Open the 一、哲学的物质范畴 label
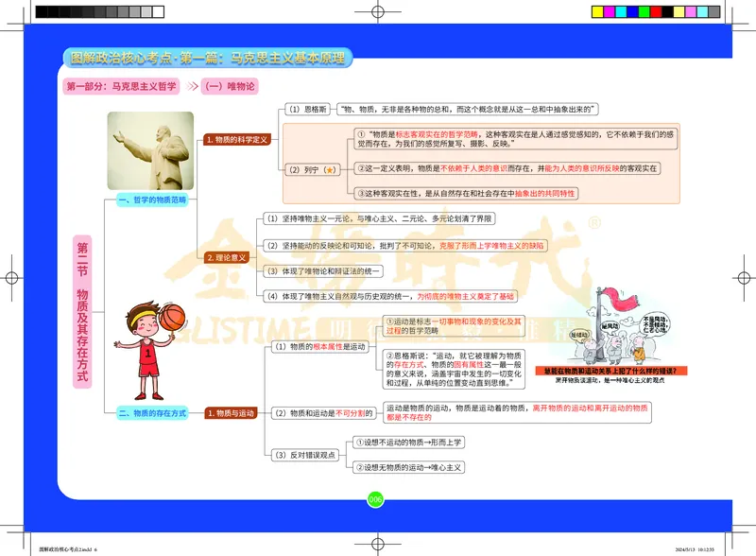 (x=154, y=200)
